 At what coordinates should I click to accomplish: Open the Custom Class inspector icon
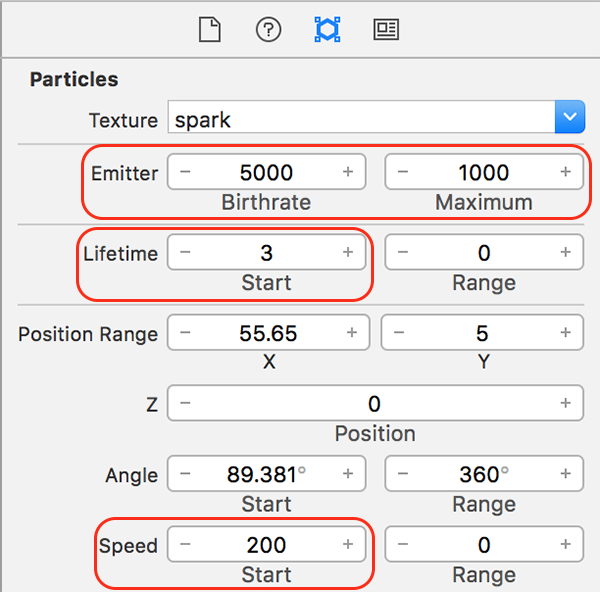click(386, 29)
